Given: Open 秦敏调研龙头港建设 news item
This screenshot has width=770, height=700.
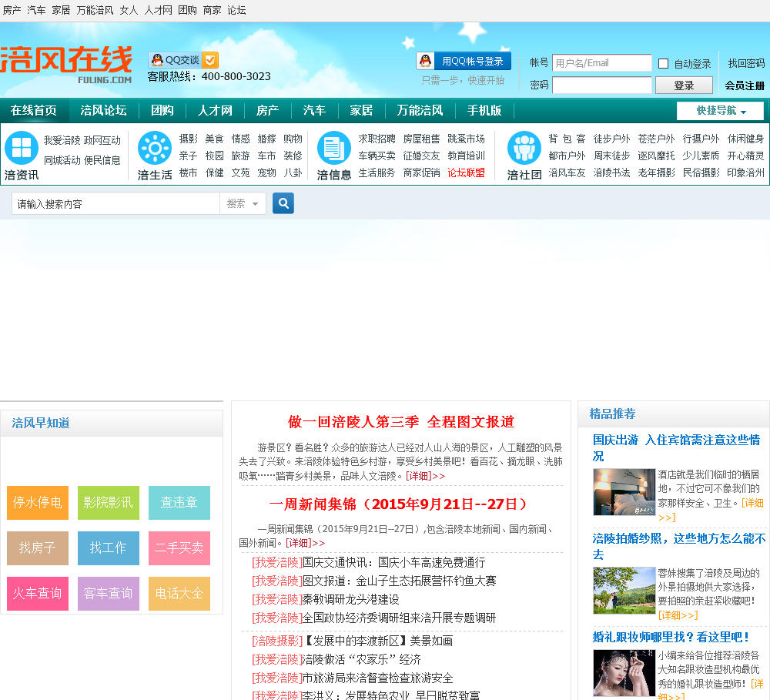Looking at the screenshot, I should coord(350,599).
